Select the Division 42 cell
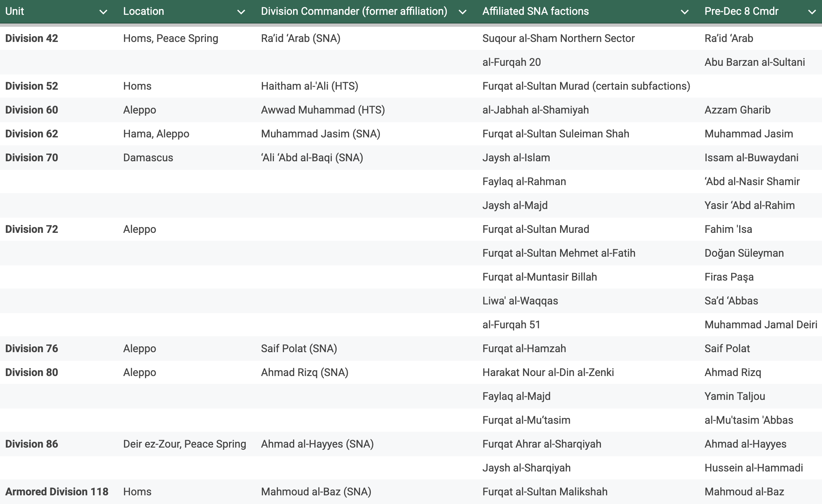Image resolution: width=822 pixels, height=504 pixels. click(x=31, y=38)
